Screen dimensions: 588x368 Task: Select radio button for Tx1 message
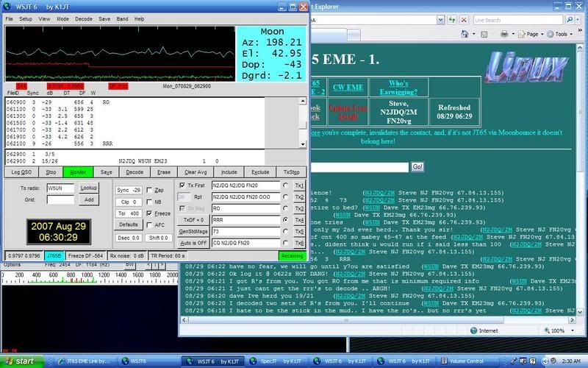coord(286,185)
